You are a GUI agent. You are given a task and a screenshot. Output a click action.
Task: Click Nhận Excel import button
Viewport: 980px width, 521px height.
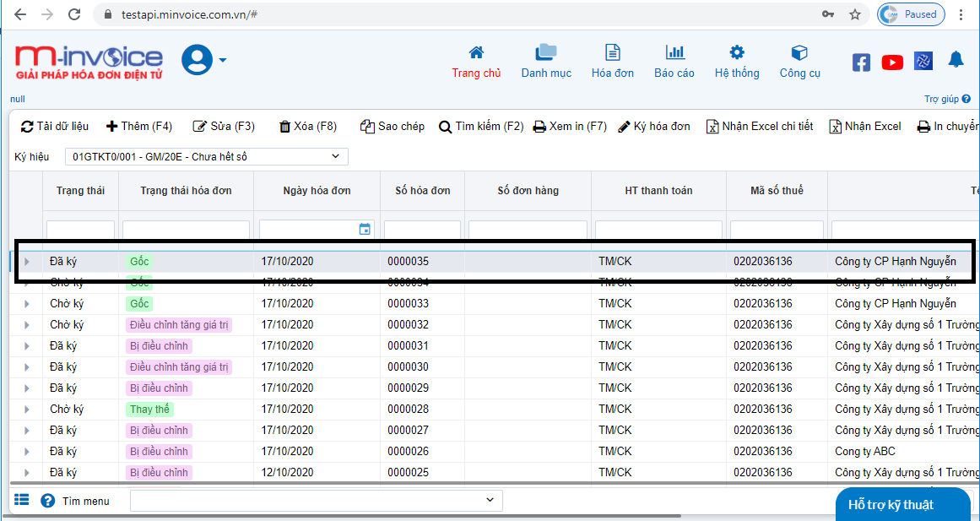(x=865, y=127)
